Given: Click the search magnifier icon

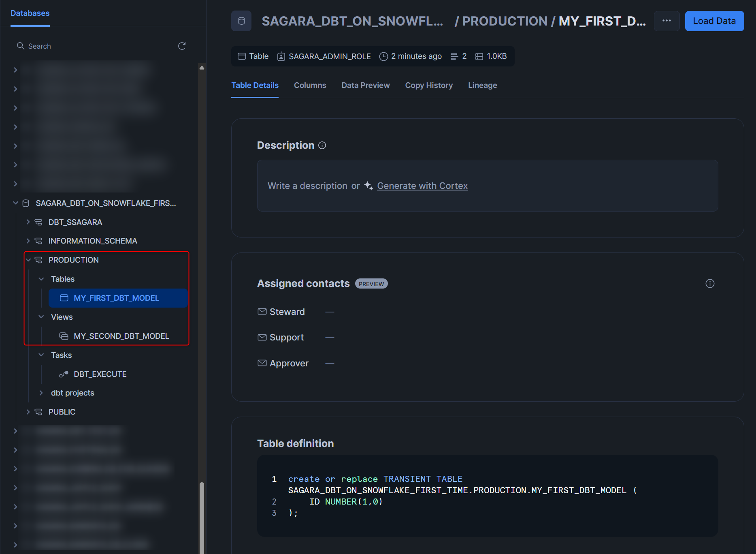Looking at the screenshot, I should coord(20,46).
